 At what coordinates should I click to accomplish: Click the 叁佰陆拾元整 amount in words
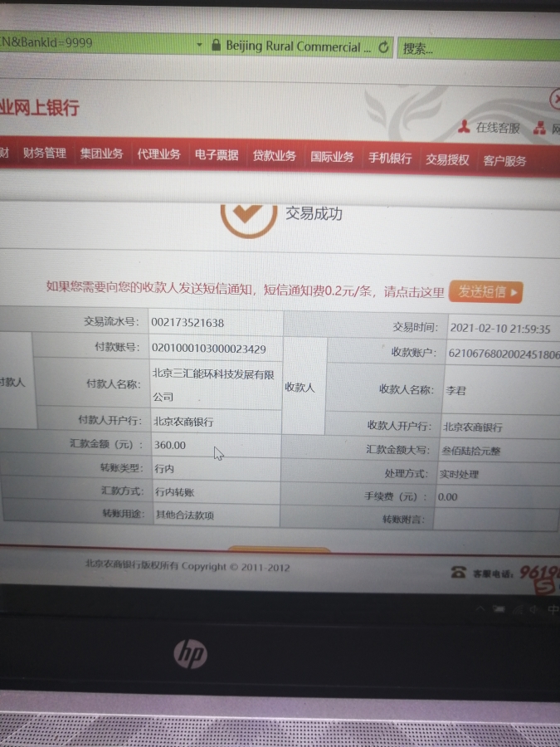471,451
